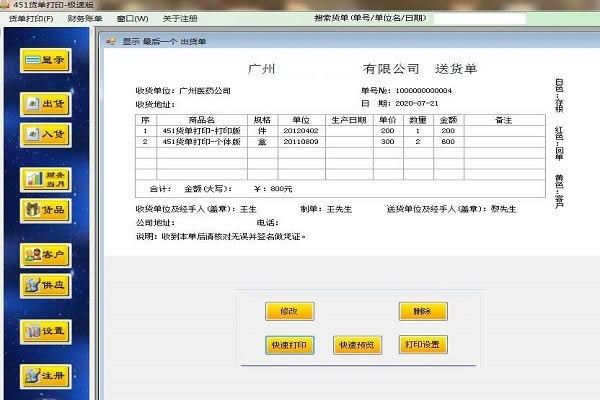Screen dimensions: 600x400
Task: Select the 财务当月 (Monthly finance) sidebar icon
Action: pos(47,179)
